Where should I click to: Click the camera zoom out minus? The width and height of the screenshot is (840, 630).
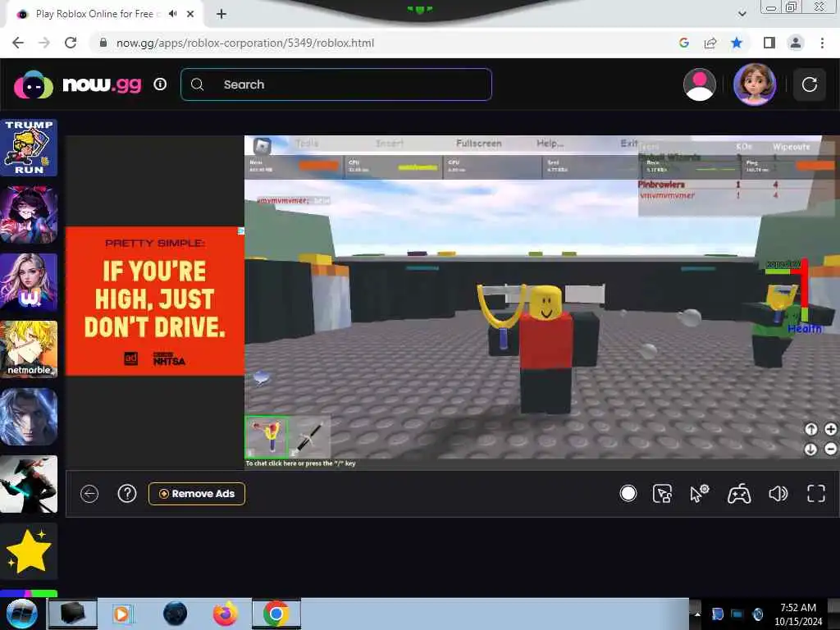[830, 449]
